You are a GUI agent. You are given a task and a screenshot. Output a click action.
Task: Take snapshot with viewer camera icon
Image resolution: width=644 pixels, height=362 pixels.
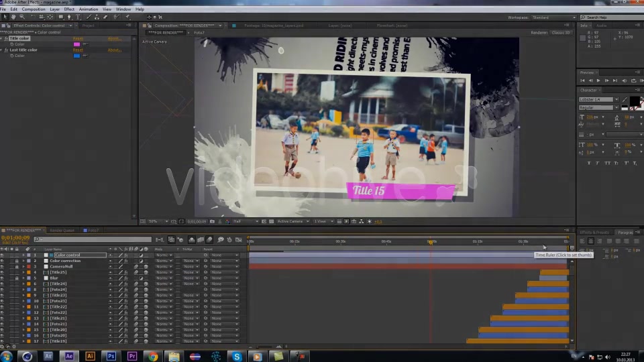click(x=213, y=221)
